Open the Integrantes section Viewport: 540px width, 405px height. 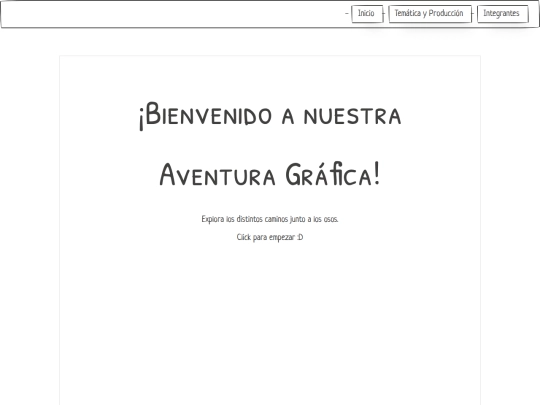point(502,14)
